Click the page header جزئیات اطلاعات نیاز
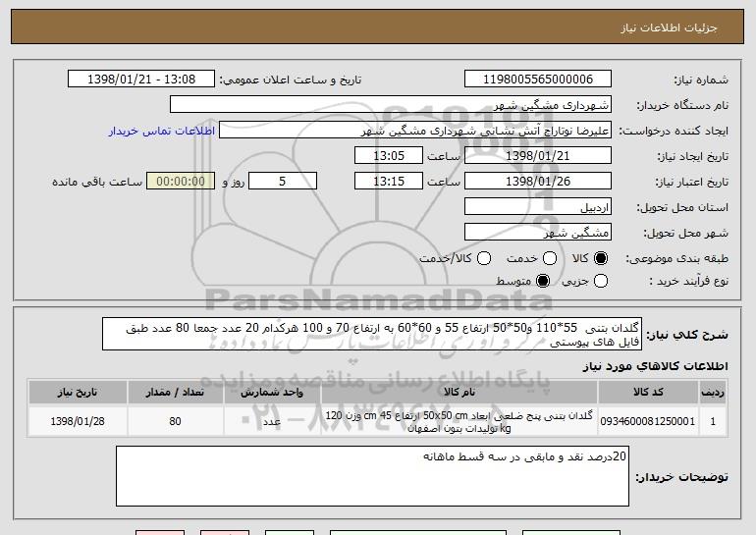 669,27
